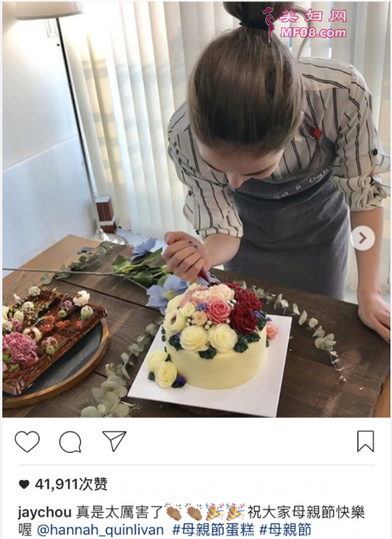Save the post with the bookmark icon
This screenshot has height=539, width=392.
point(366,441)
